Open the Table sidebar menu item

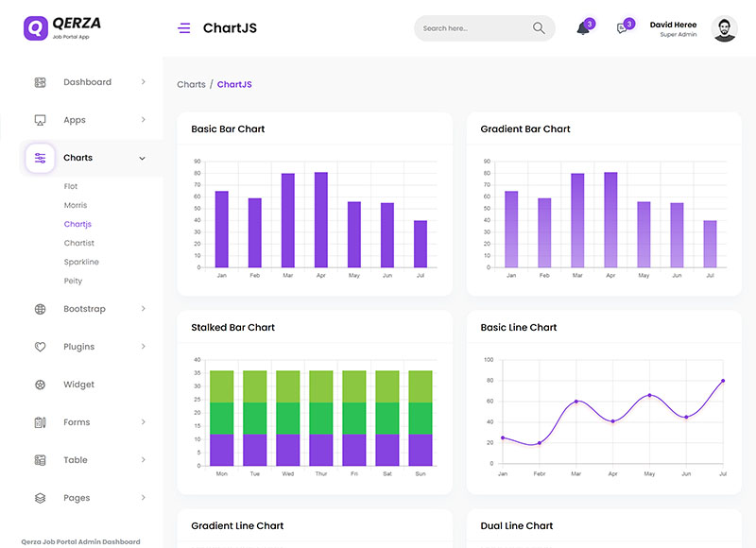[76, 460]
